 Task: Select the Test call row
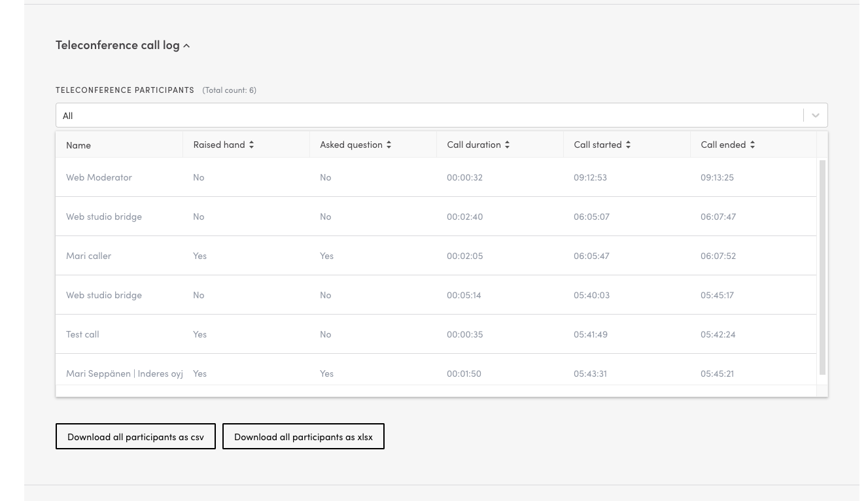[82, 334]
